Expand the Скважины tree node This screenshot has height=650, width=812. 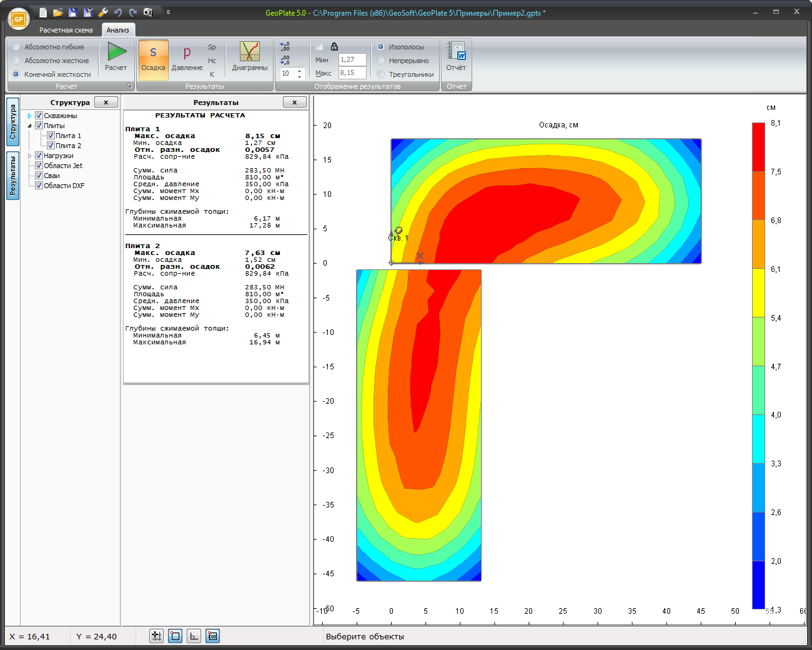click(x=29, y=116)
